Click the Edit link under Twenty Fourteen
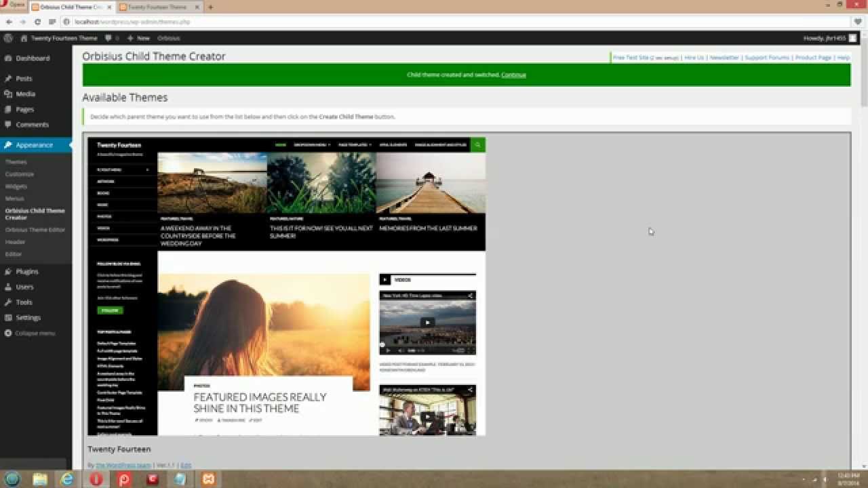 point(186,465)
